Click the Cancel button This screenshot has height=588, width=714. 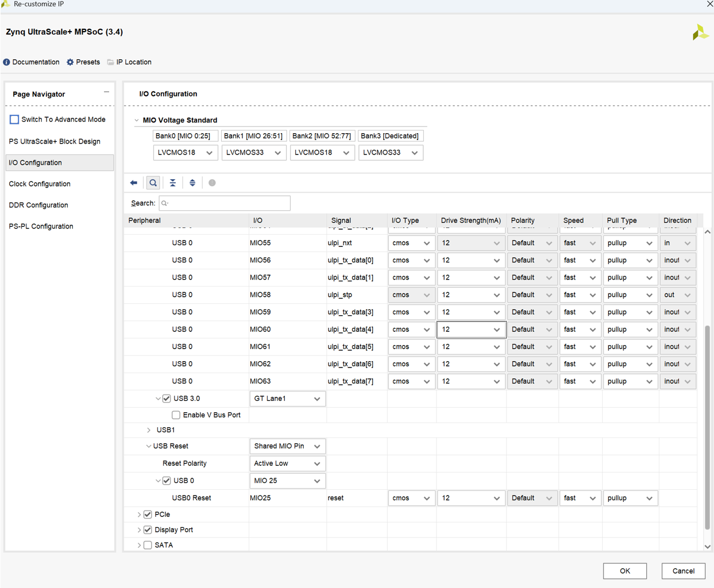(684, 571)
